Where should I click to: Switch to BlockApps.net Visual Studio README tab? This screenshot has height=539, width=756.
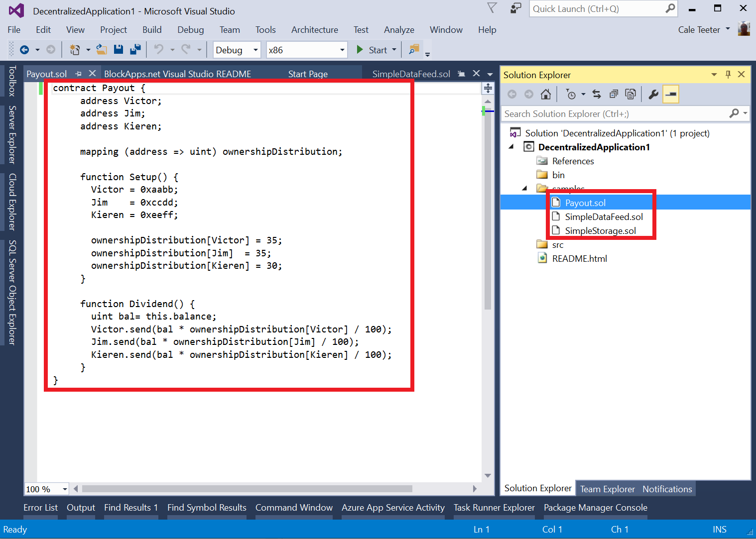(x=178, y=74)
